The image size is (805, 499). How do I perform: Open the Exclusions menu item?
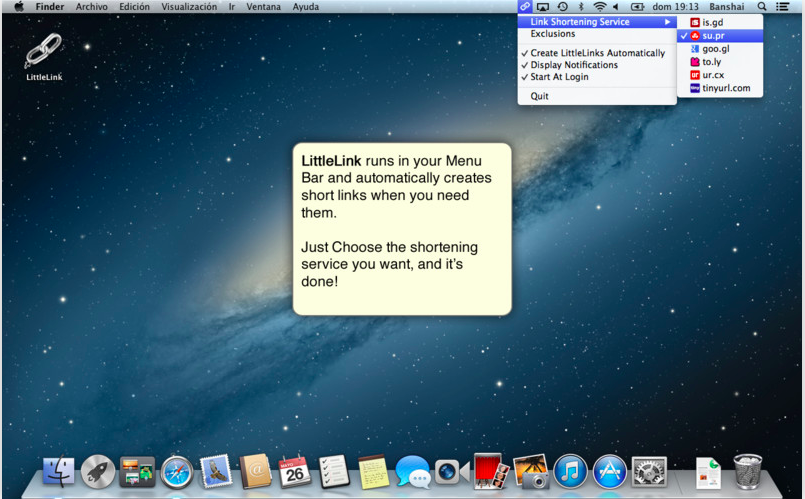point(597,34)
